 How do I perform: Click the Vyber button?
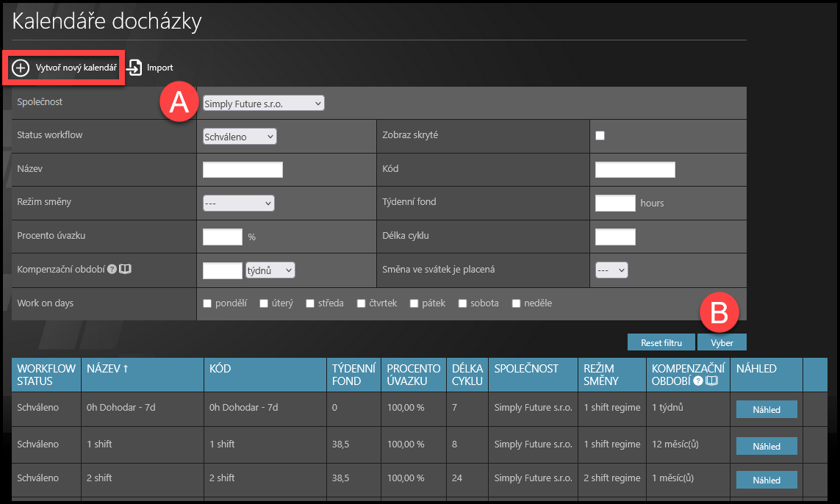722,343
